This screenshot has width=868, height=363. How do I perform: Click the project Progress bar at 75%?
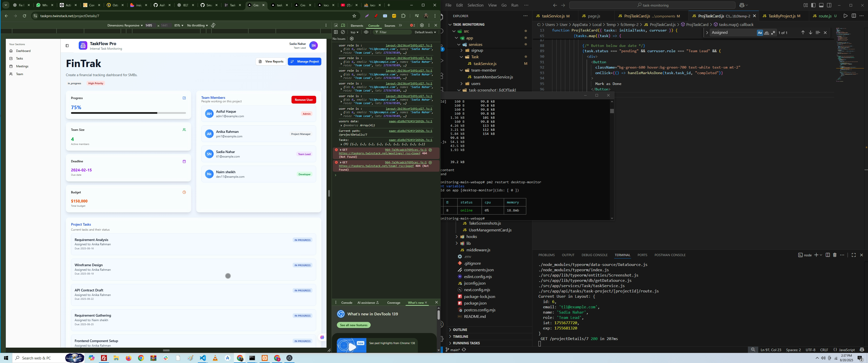(x=128, y=113)
